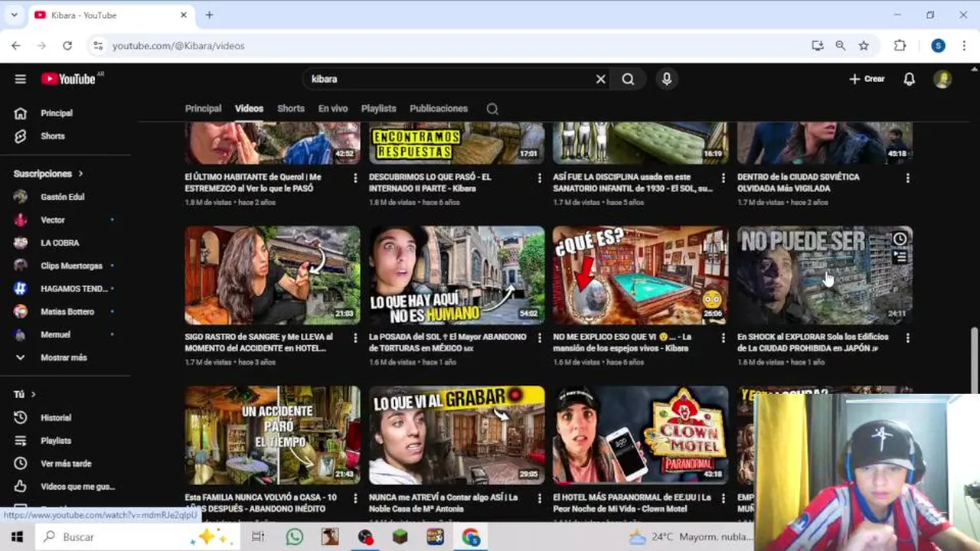Open WhatsApp from the taskbar
Viewport: 980px width, 551px height.
pos(295,537)
